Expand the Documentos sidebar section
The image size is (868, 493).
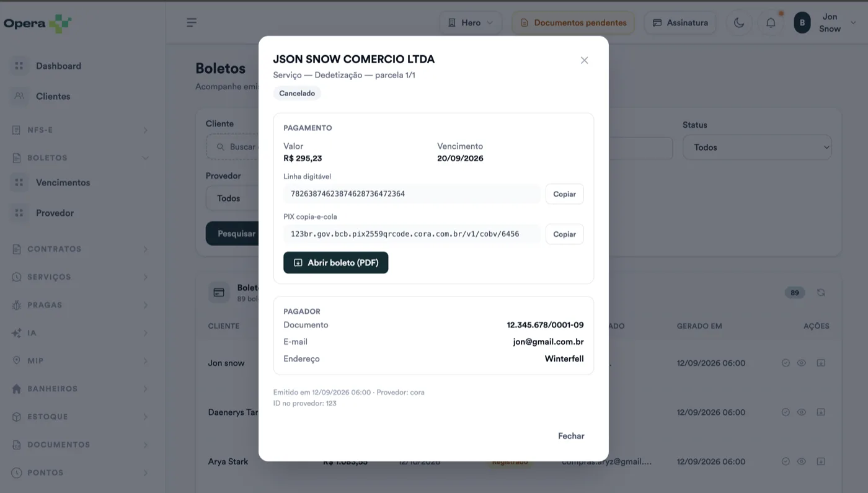[x=80, y=445]
